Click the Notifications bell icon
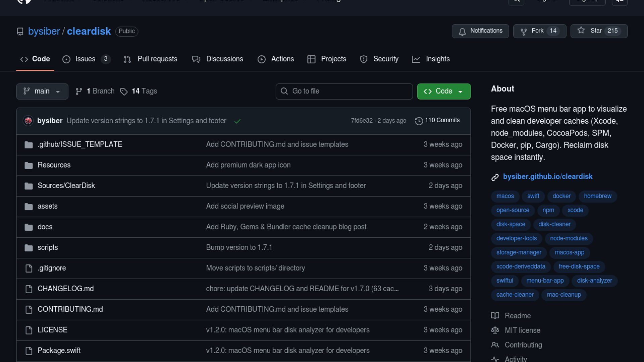 (x=462, y=32)
